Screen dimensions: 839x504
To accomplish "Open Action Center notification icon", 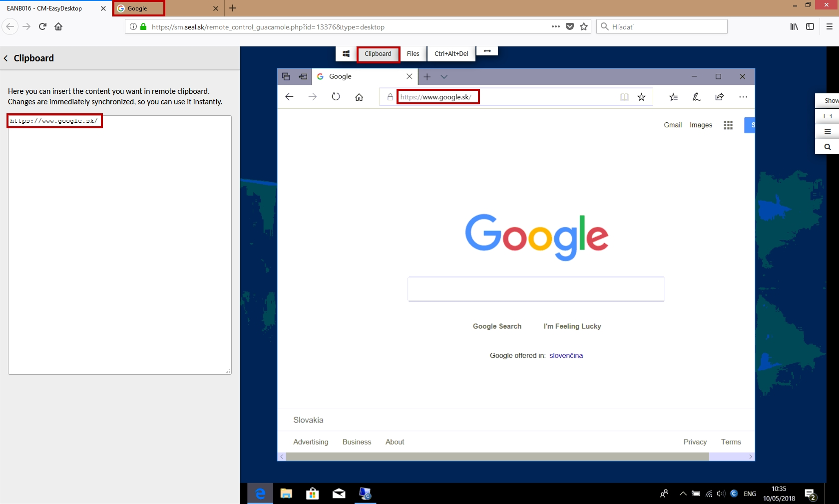I will [811, 494].
